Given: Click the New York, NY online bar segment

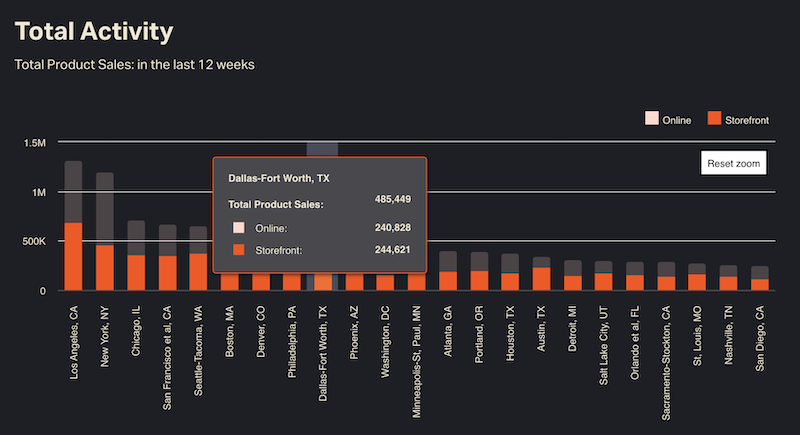Looking at the screenshot, I should point(104,208).
